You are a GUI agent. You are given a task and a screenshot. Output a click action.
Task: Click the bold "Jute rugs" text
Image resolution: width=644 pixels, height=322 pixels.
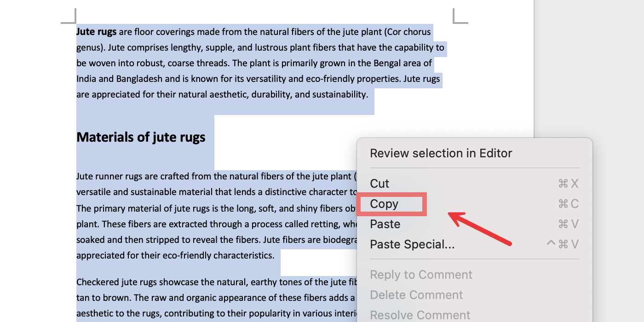click(97, 32)
